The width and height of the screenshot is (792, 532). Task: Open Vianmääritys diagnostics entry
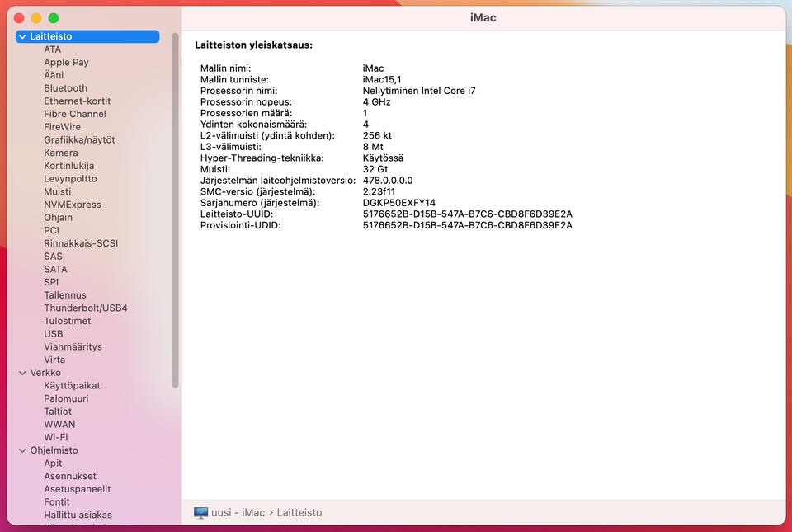[x=73, y=347]
